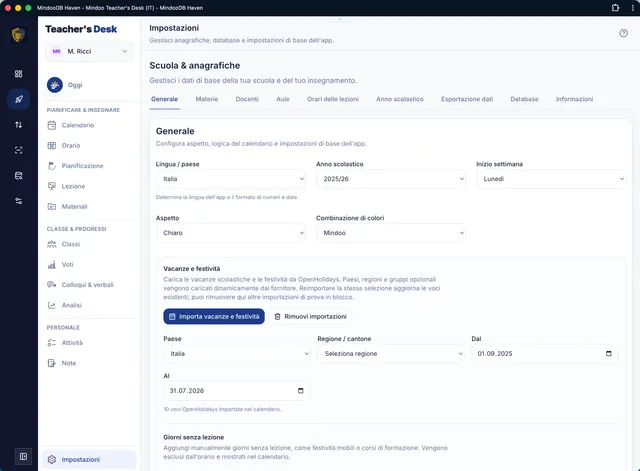The width and height of the screenshot is (640, 471).
Task: Click the Teacher's Desk title
Action: point(81,29)
